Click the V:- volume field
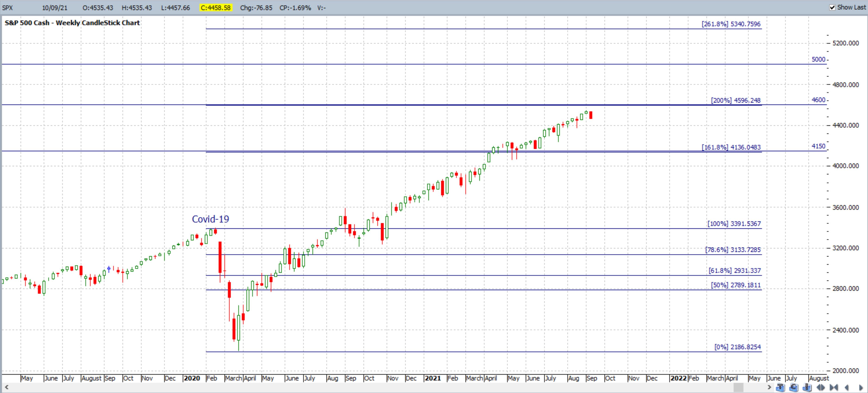The width and height of the screenshot is (868, 393). click(321, 8)
